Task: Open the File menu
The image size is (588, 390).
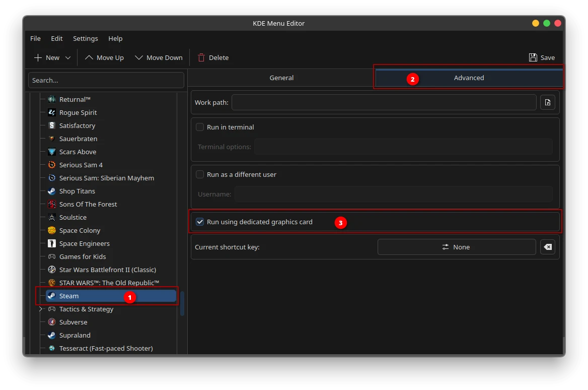Action: [35, 39]
